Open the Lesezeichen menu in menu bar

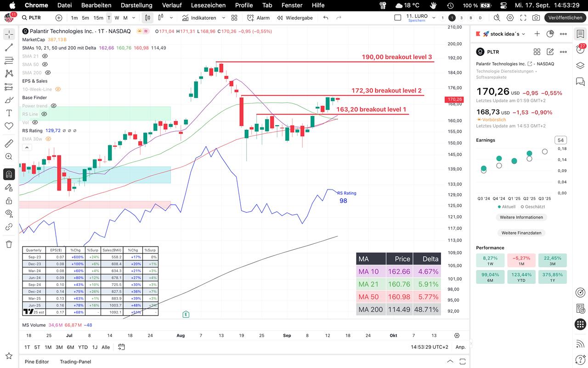[208, 5]
